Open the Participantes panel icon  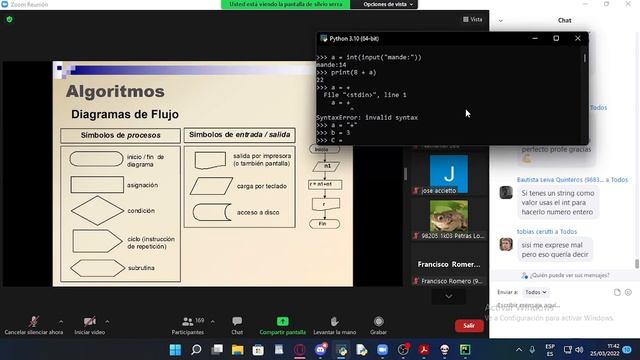pos(187,322)
